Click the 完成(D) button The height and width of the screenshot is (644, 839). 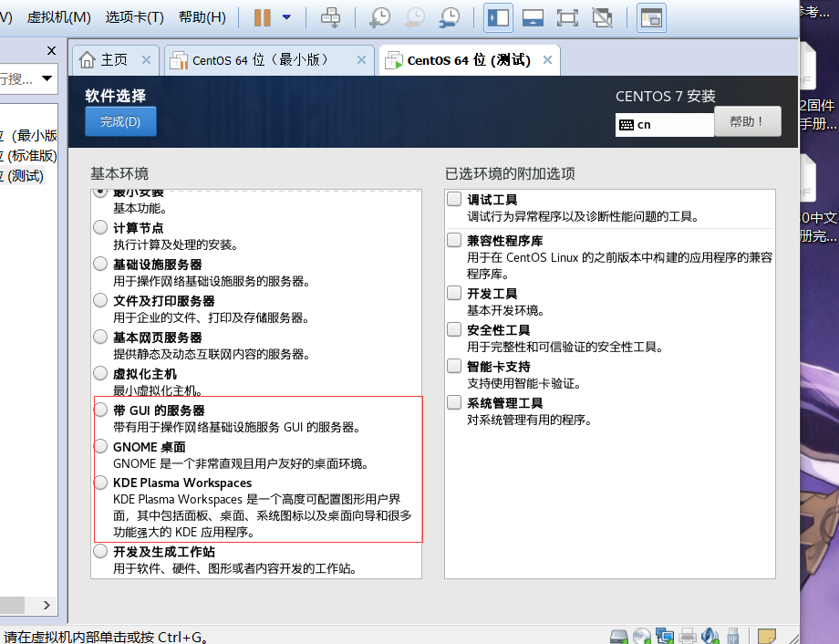pyautogui.click(x=120, y=121)
